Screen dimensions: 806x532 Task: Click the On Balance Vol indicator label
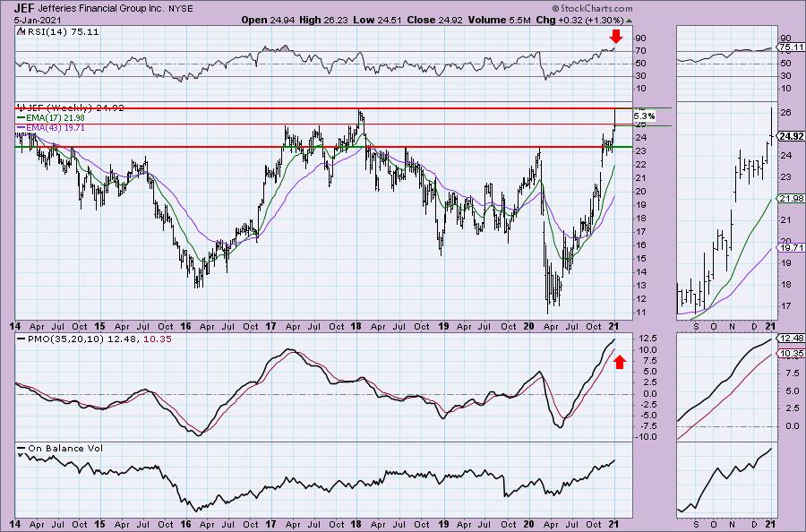(x=65, y=448)
